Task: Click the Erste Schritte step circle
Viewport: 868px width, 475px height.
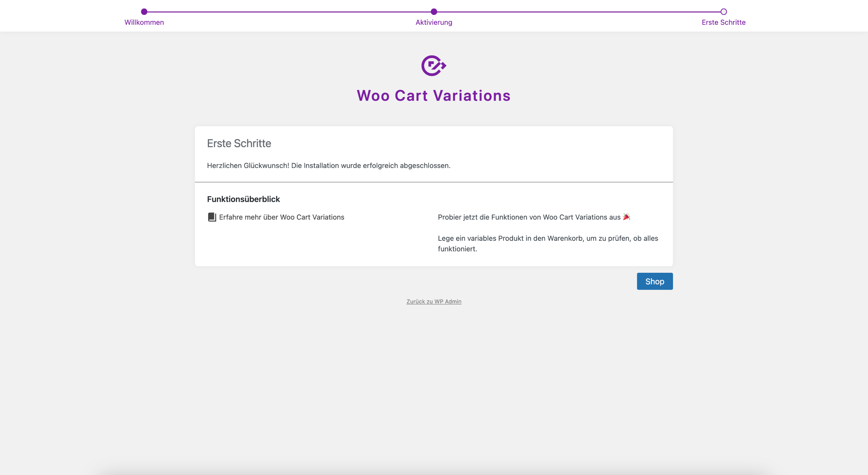Action: (724, 12)
